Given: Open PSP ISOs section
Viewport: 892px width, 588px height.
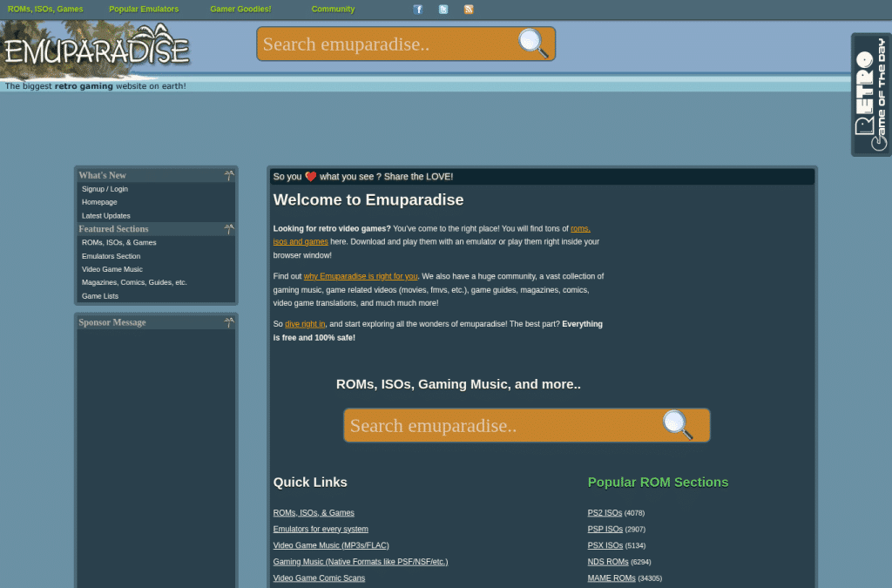Looking at the screenshot, I should pyautogui.click(x=605, y=529).
